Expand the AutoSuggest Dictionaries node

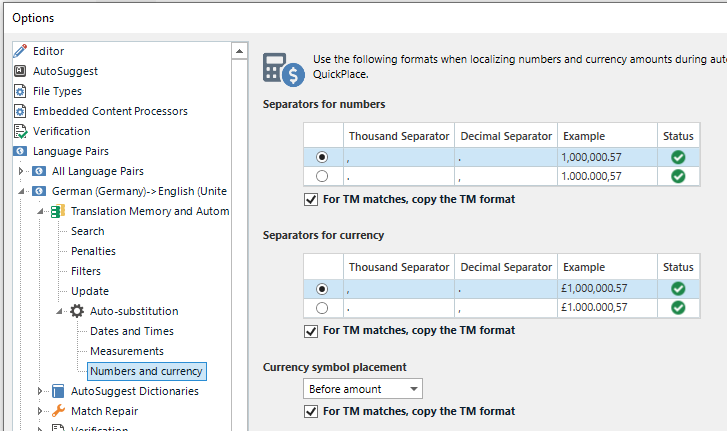(x=41, y=391)
